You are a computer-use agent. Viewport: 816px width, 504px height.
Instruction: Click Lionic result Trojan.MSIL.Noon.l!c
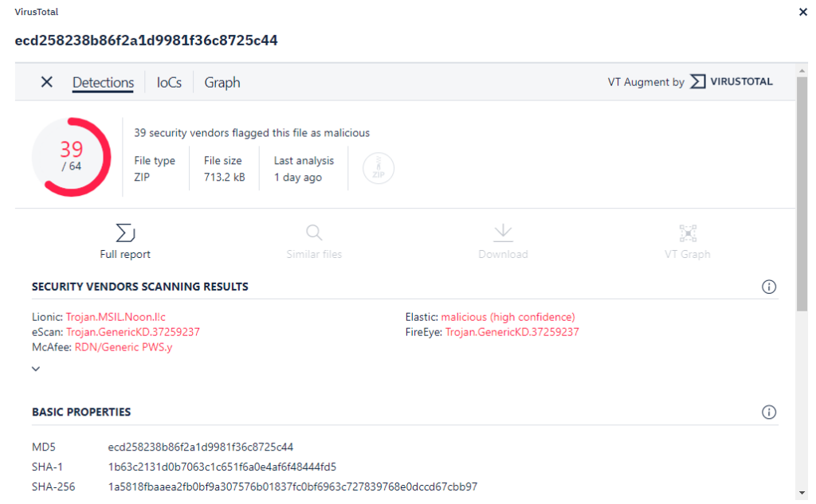click(116, 317)
